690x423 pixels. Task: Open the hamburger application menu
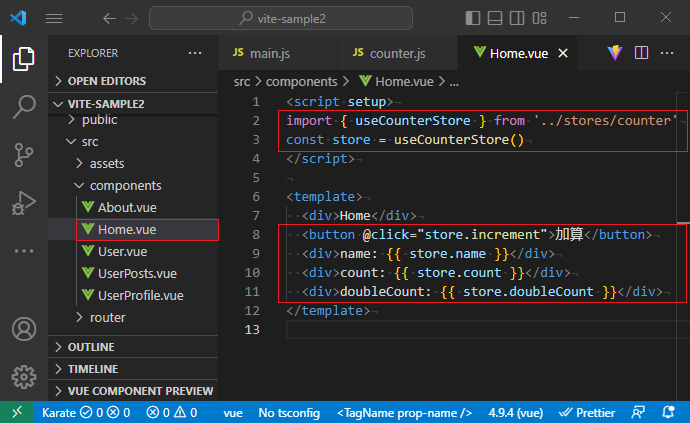(54, 18)
